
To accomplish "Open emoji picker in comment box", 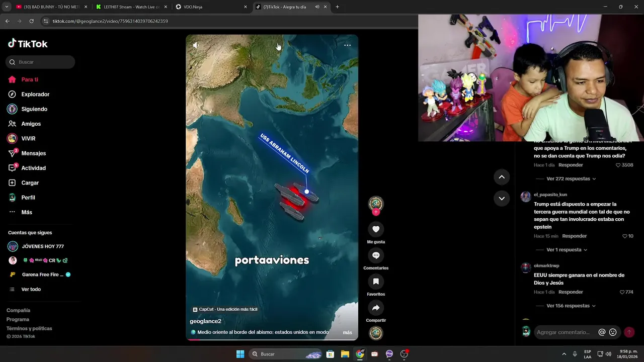I will (613, 332).
